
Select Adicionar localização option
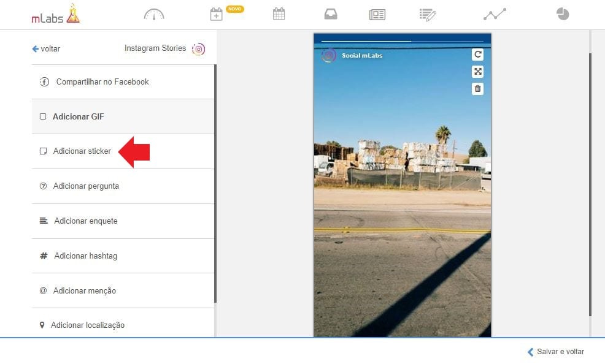click(x=123, y=323)
